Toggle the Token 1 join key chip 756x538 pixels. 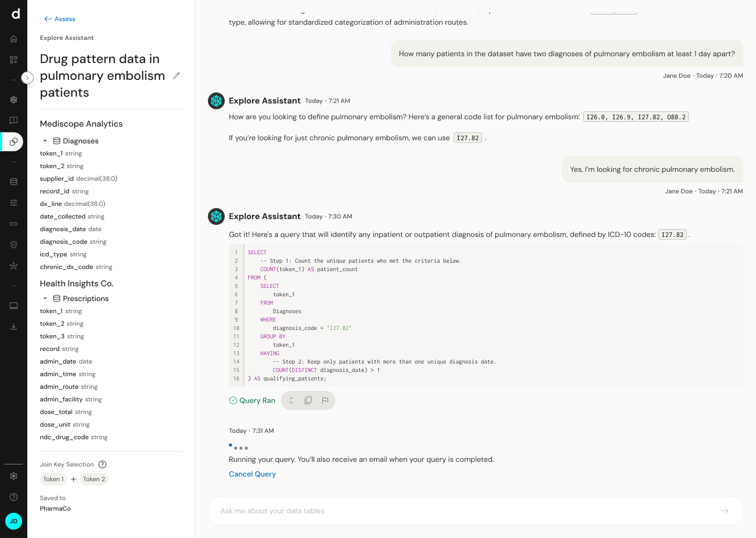(54, 479)
